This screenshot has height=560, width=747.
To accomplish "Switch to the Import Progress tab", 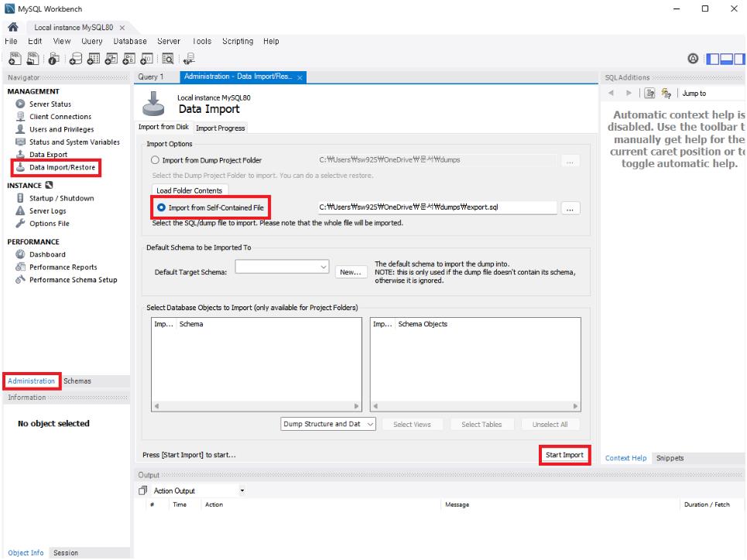I will click(x=220, y=128).
